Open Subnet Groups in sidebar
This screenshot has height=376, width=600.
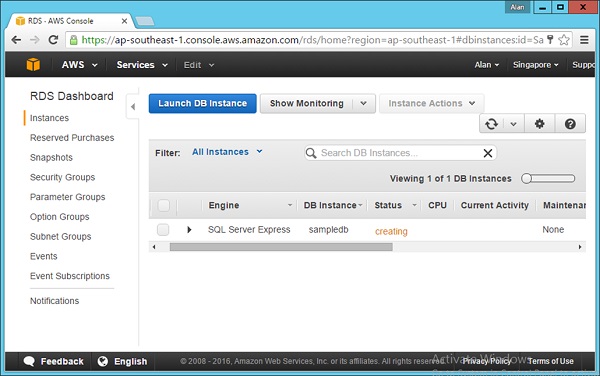(60, 236)
